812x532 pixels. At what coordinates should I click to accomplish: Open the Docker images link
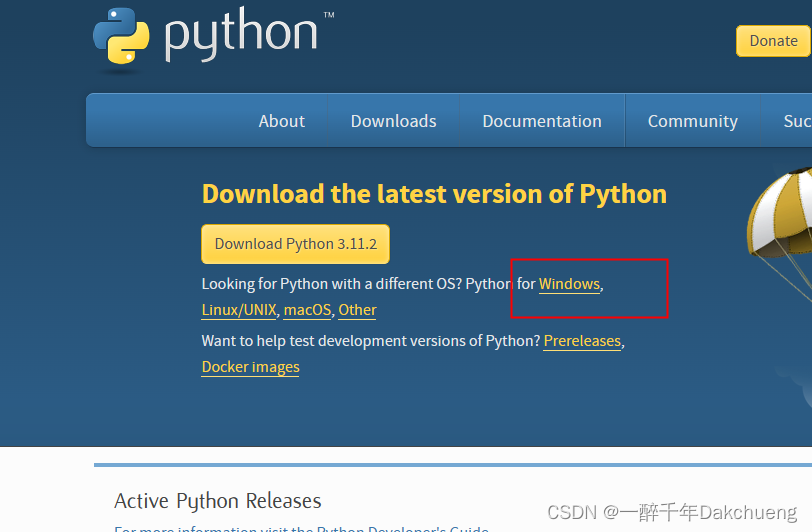(251, 367)
